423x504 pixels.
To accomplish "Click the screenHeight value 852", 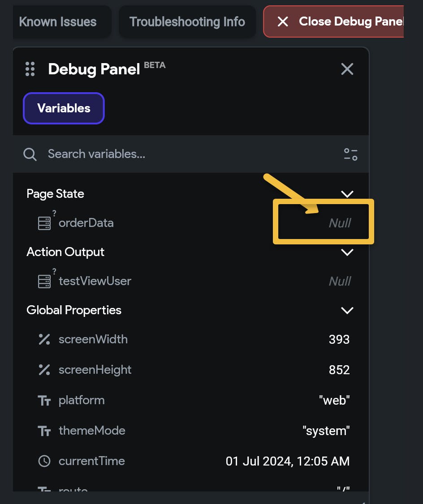I will 339,370.
